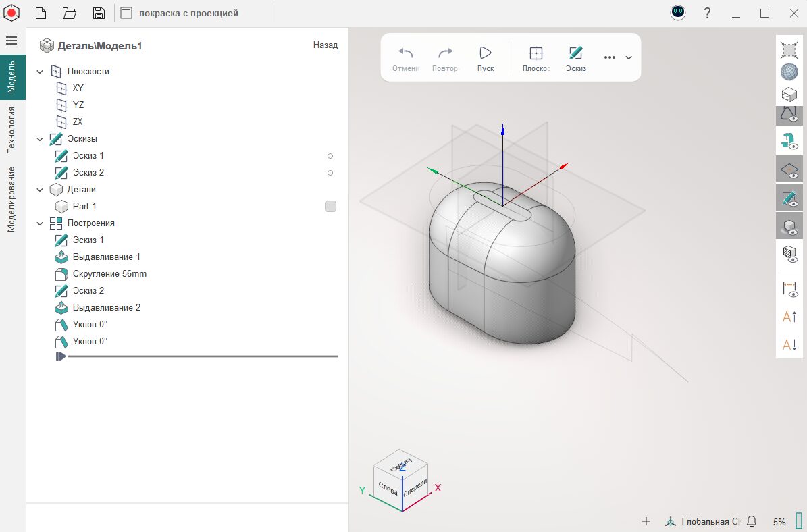Image resolution: width=807 pixels, height=532 pixels.
Task: Toggle Part 1 checkbox in model tree
Action: tap(330, 207)
